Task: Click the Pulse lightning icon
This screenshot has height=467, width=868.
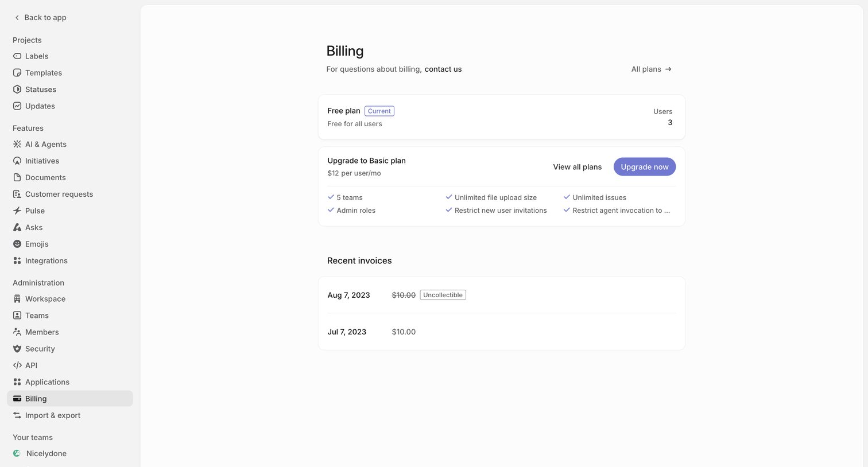Action: [x=17, y=211]
